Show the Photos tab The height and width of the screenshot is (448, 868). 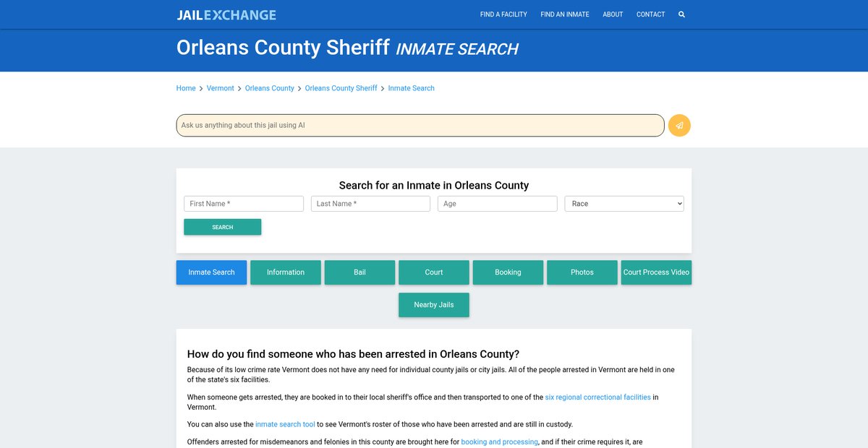[x=582, y=272]
